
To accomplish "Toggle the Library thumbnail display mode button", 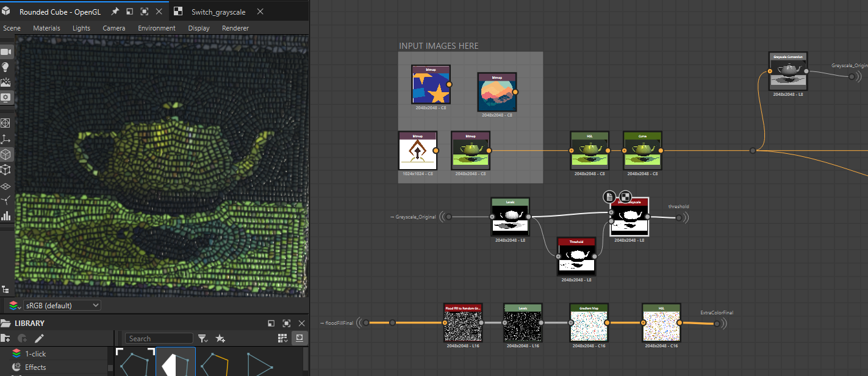I will [x=299, y=338].
